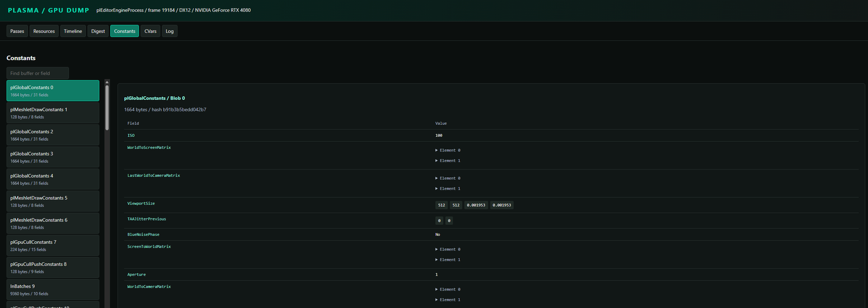This screenshot has width=868, height=308.
Task: Click the LastWorldToCameraMatrix field name
Action: click(154, 175)
